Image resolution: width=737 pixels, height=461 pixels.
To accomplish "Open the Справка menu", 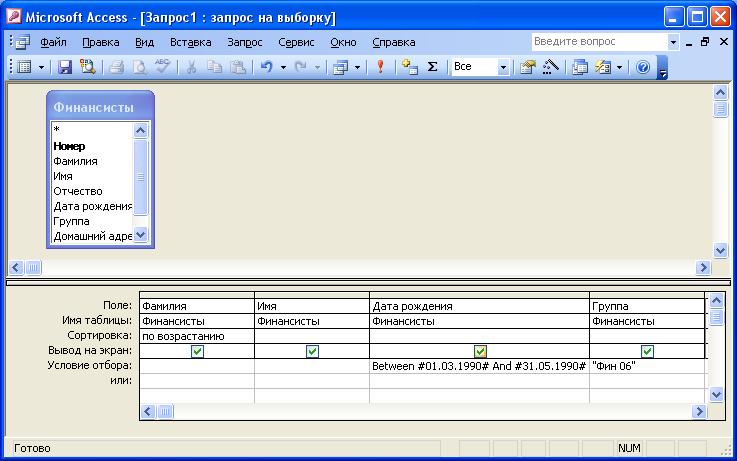I will [393, 42].
